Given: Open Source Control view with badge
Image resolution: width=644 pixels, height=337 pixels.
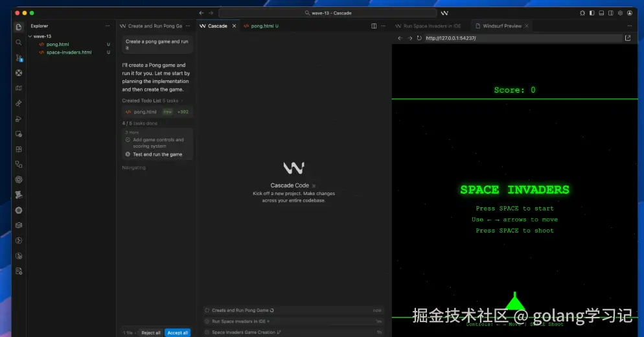Looking at the screenshot, I should (19, 58).
